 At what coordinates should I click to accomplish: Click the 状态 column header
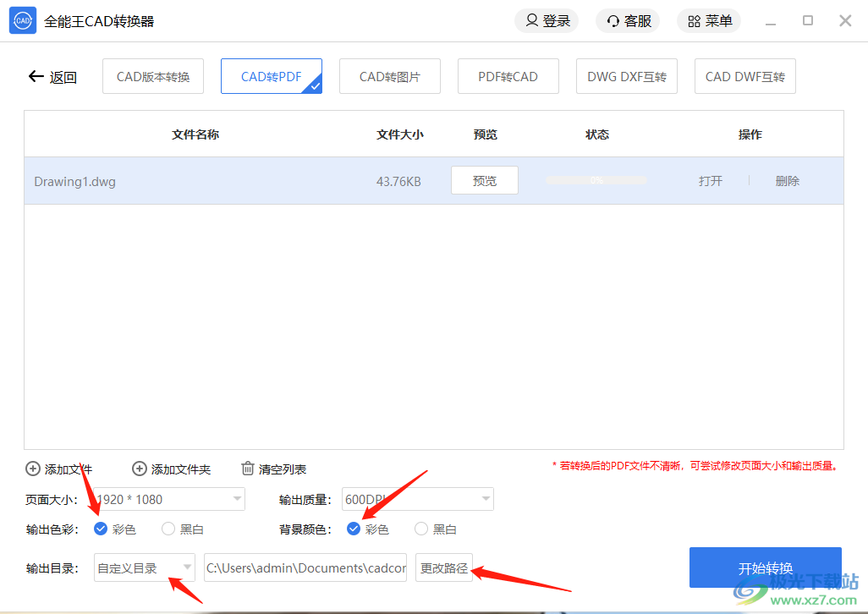pos(597,134)
